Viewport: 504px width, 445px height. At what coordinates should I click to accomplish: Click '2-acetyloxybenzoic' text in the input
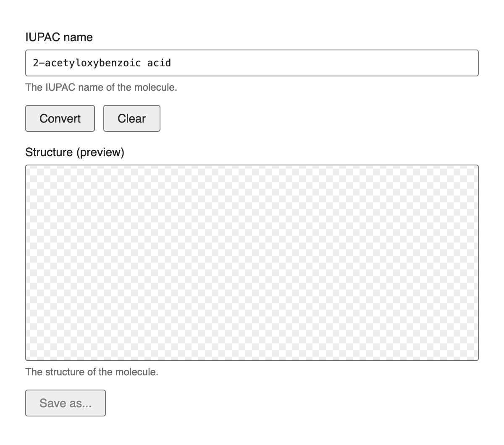click(87, 63)
